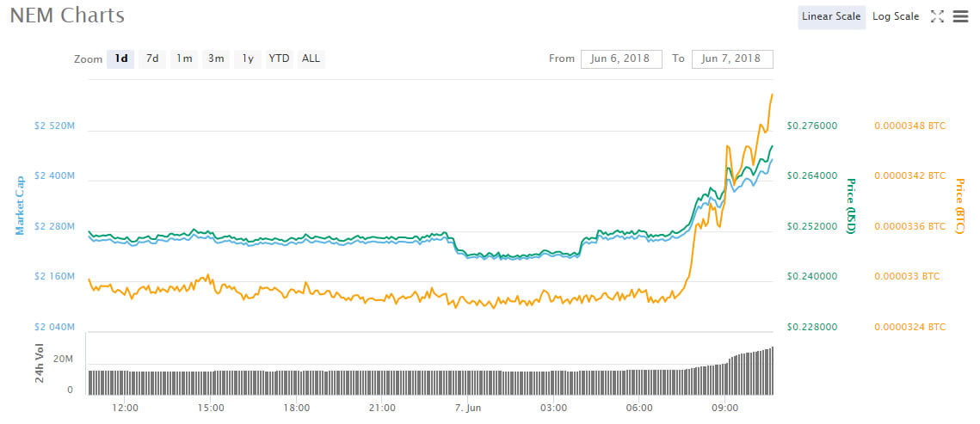Select the 1y zoom range

click(248, 58)
